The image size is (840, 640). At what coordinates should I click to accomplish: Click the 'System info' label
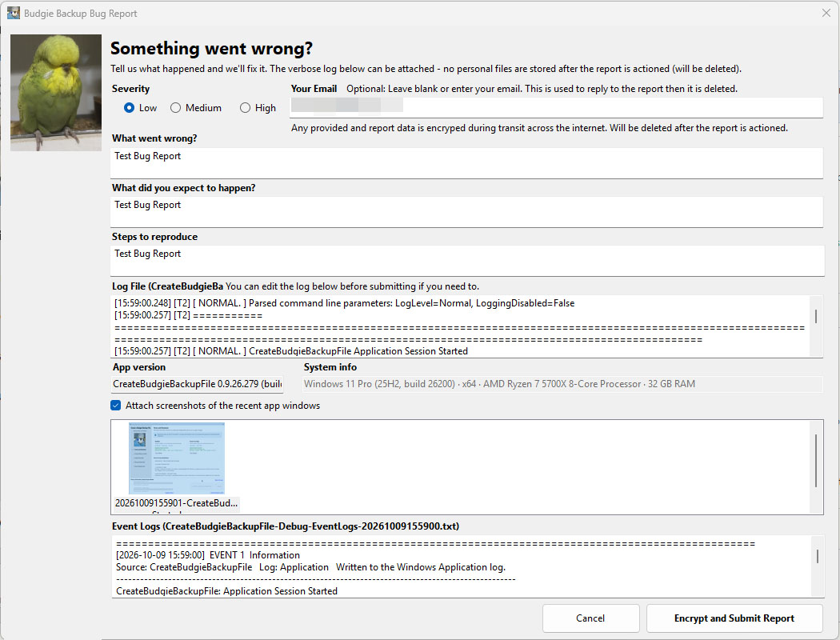pos(330,367)
